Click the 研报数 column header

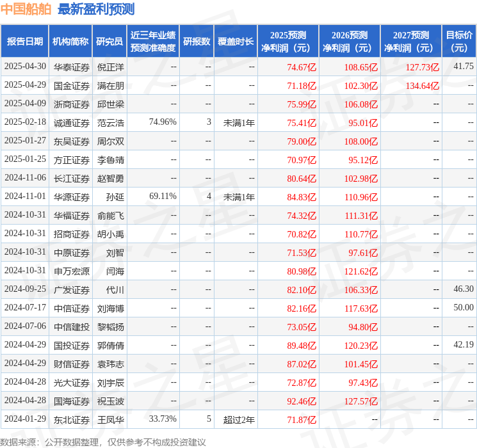pos(197,41)
